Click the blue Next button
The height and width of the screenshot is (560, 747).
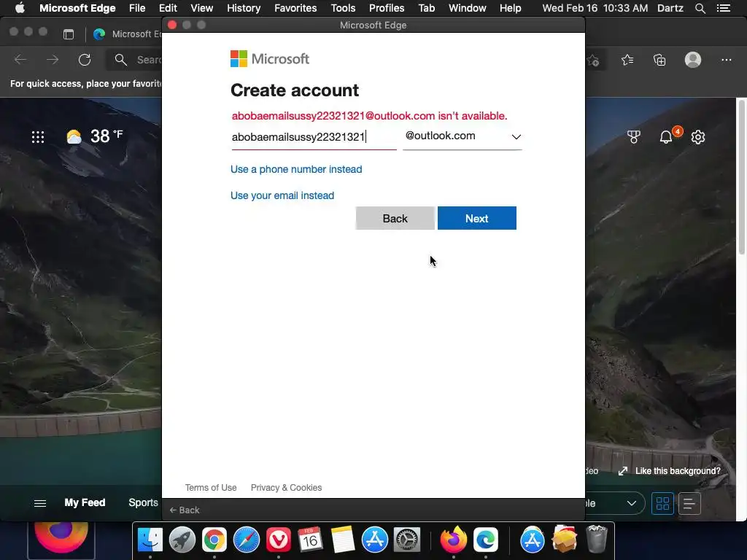477,218
